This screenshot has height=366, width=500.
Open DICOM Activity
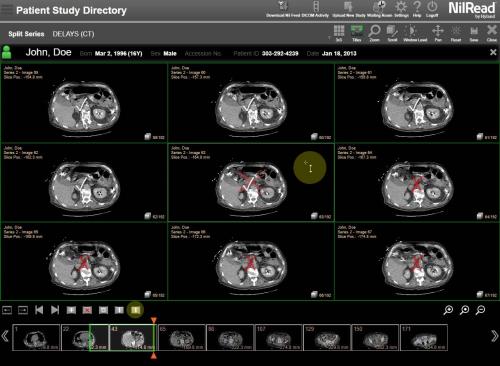click(x=316, y=9)
